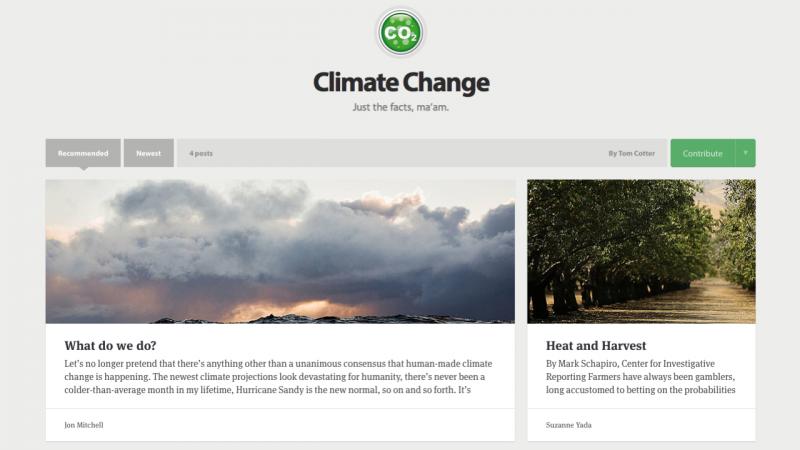Screen dimensions: 800x450
Task: Open the 'Heat and Harvest' headline
Action: click(x=596, y=346)
